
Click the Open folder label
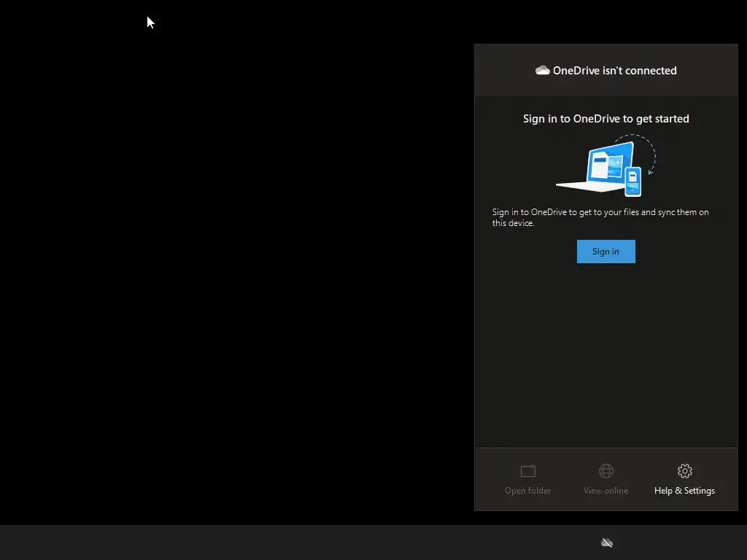(528, 491)
